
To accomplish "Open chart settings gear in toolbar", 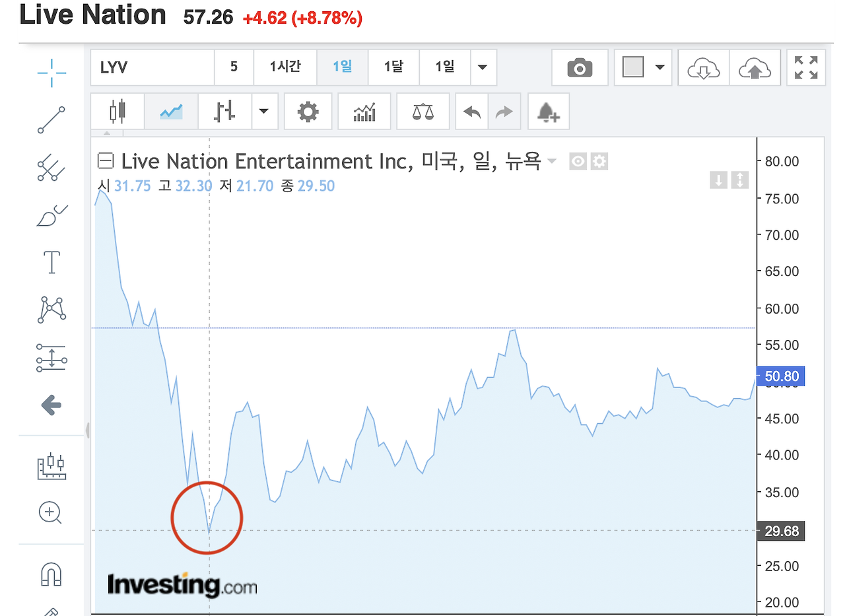I will pyautogui.click(x=308, y=111).
